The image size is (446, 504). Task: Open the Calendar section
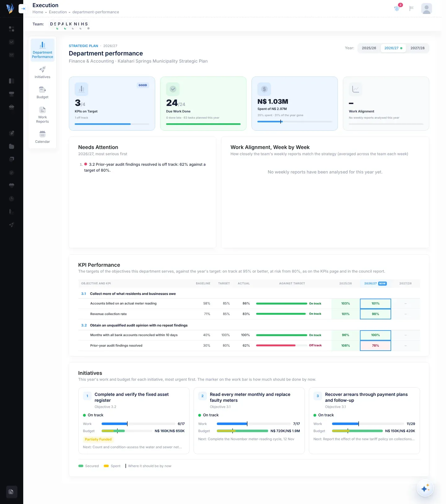[42, 137]
